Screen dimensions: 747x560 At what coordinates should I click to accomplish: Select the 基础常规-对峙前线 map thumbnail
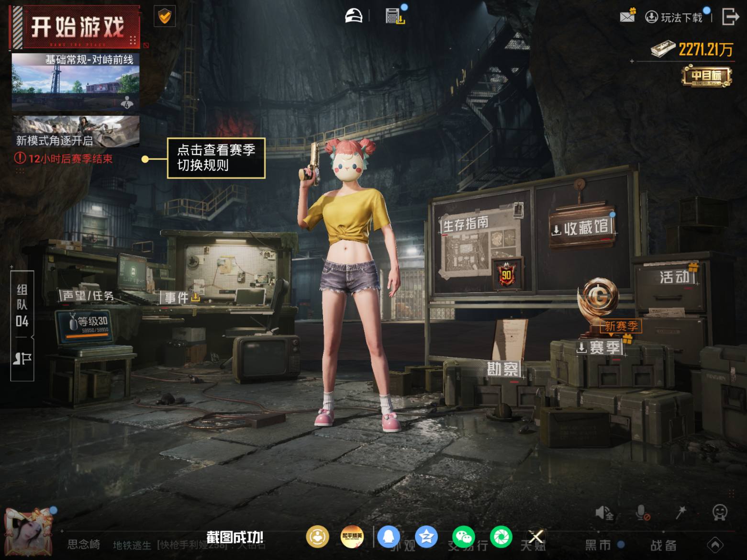pyautogui.click(x=76, y=81)
